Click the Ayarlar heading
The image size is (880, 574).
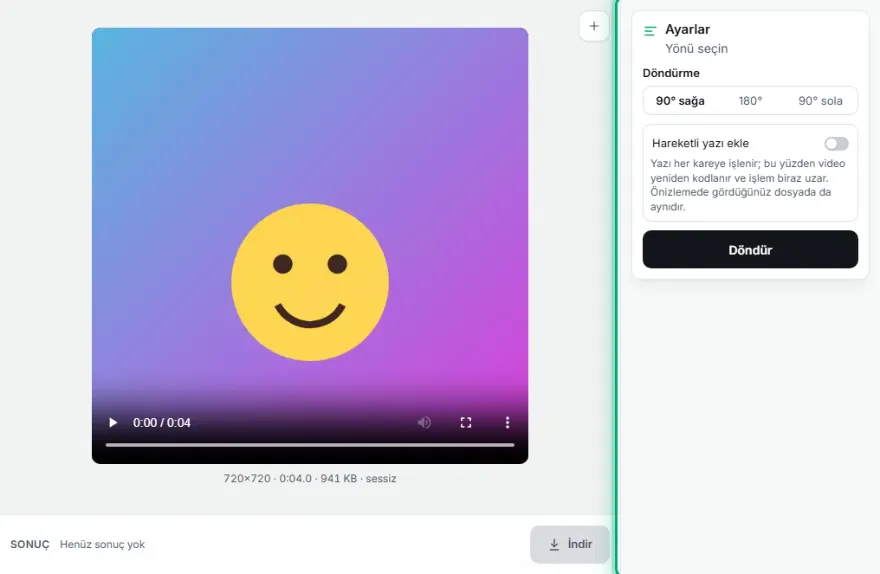[x=688, y=29]
